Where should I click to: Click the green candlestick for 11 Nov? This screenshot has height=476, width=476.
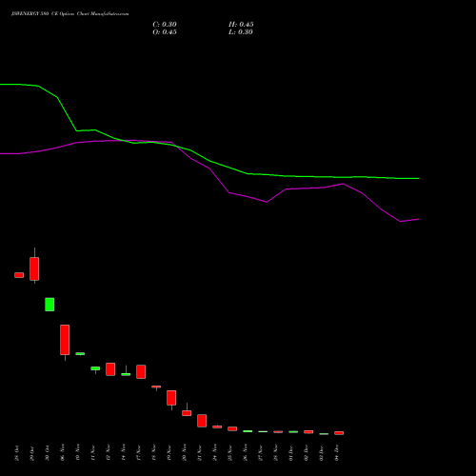[95, 368]
